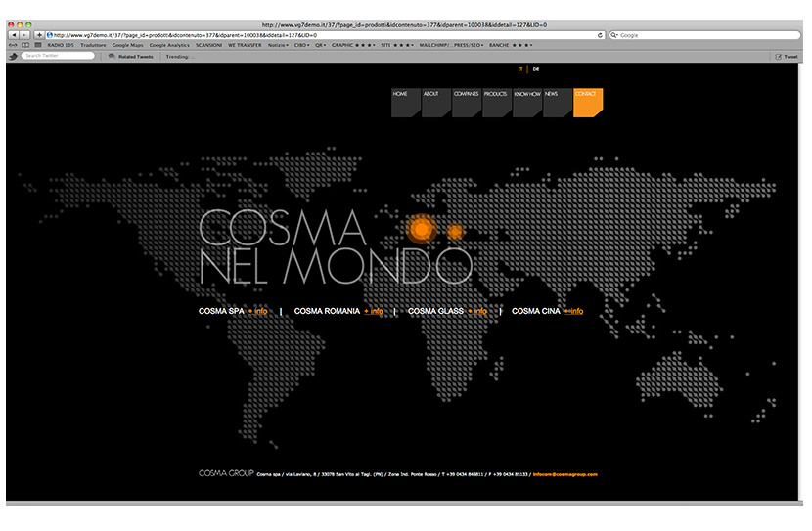
Task: Open the RADIO 105 bookmark
Action: (61, 45)
